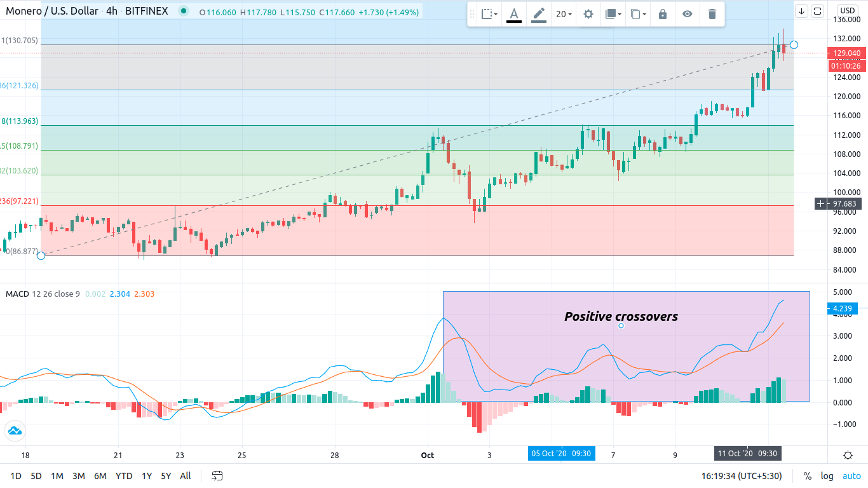Viewport: 868px width, 488px height.
Task: Click the move pane down arrow
Action: click(801, 11)
